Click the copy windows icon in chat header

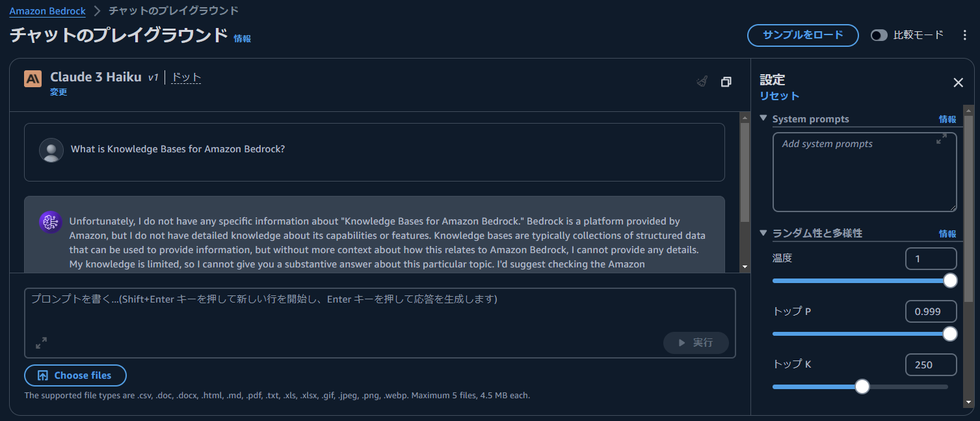726,82
